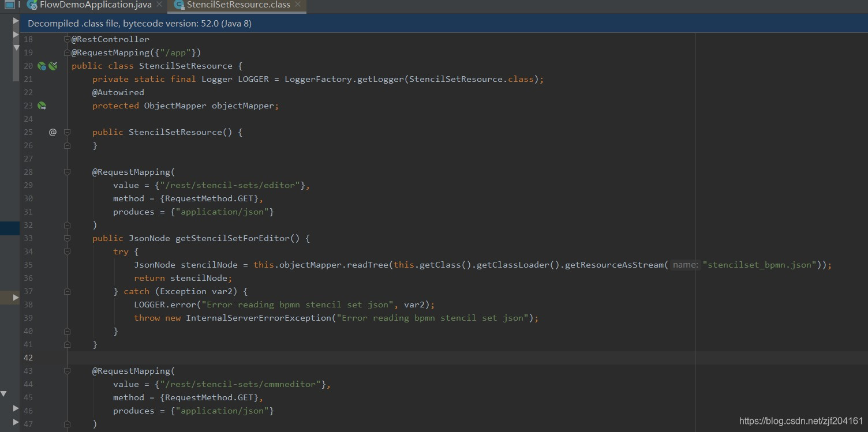Image resolution: width=868 pixels, height=432 pixels.
Task: Click the StencilSetResource class name on line 20
Action: tap(186, 66)
